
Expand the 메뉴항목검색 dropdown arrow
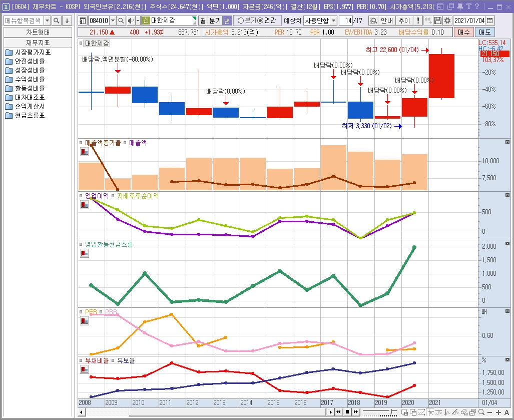click(47, 21)
